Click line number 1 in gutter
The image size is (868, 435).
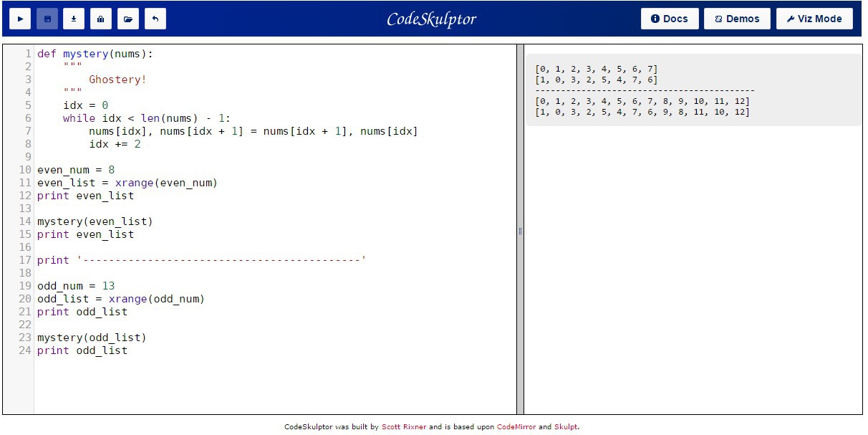(x=28, y=54)
